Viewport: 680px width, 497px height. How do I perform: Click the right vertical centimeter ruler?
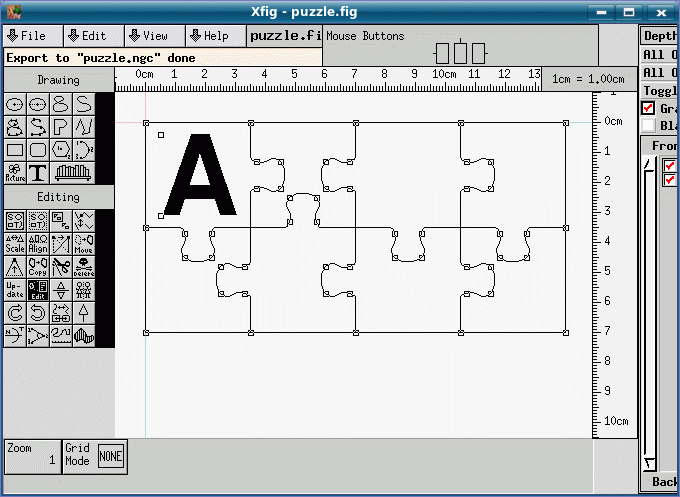tap(614, 265)
